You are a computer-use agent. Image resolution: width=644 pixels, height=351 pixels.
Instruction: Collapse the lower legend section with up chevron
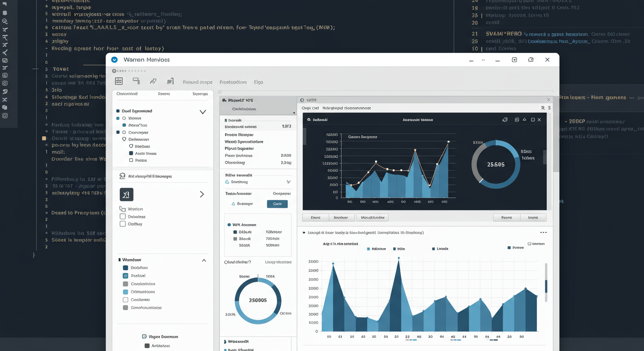click(204, 260)
